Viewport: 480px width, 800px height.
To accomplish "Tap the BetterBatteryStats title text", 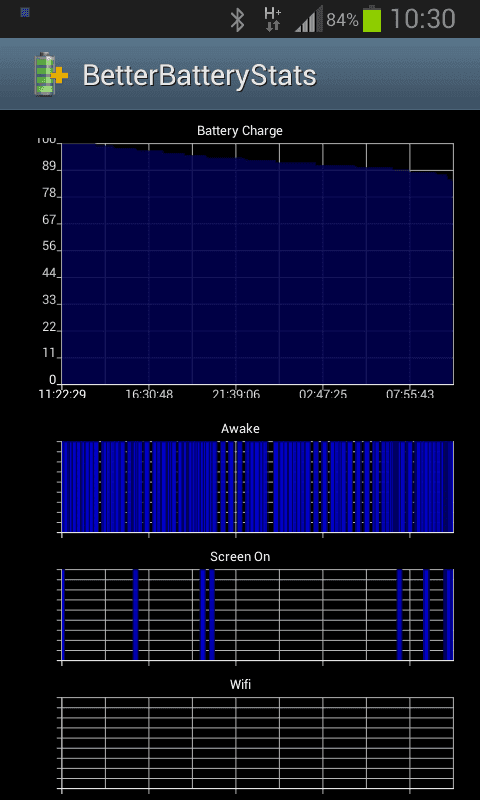I will tap(199, 76).
